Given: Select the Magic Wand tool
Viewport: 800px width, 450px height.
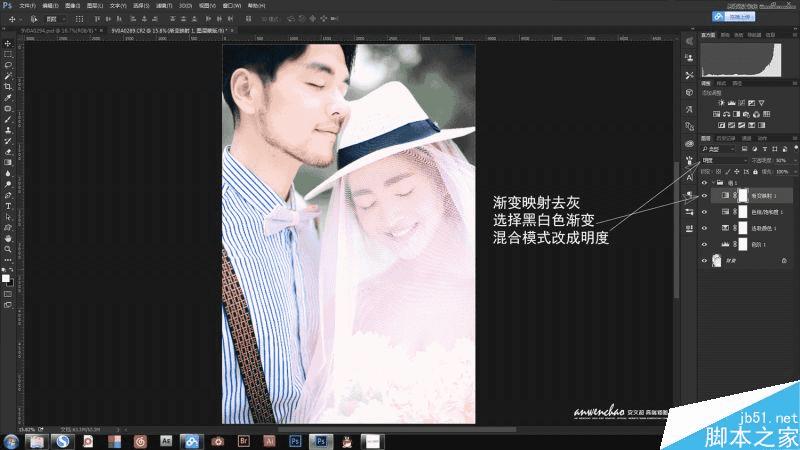Looking at the screenshot, I should tap(8, 76).
